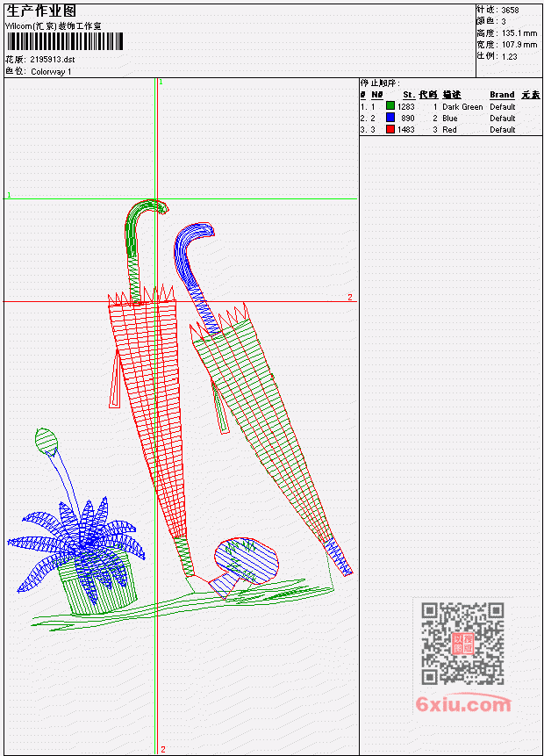Click the 'St.' column header
The image size is (544, 756).
point(409,95)
